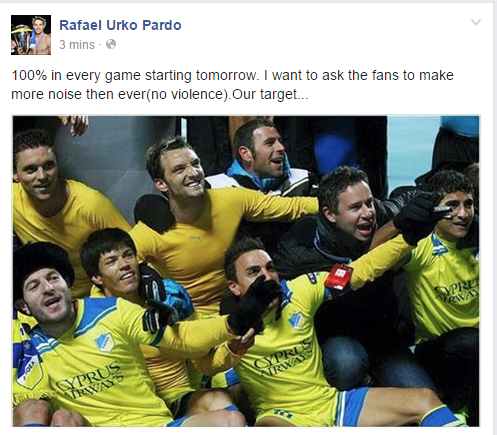The height and width of the screenshot is (435, 497).
Task: Open the "3 mins" post timestamp
Action: (77, 45)
